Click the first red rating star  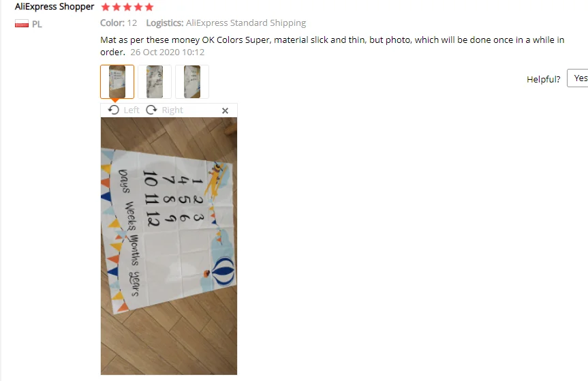(106, 7)
